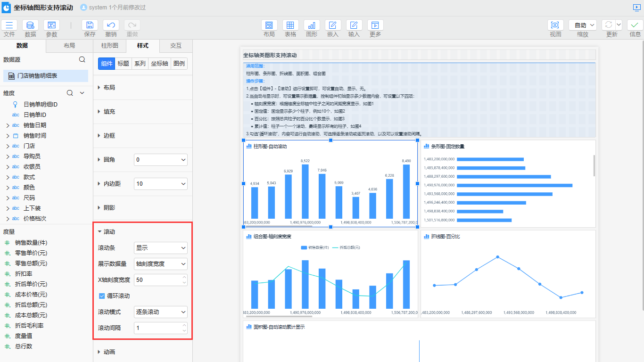Image resolution: width=644 pixels, height=362 pixels.
Task: Click the Save (保存) toolbar icon
Action: [x=90, y=25]
